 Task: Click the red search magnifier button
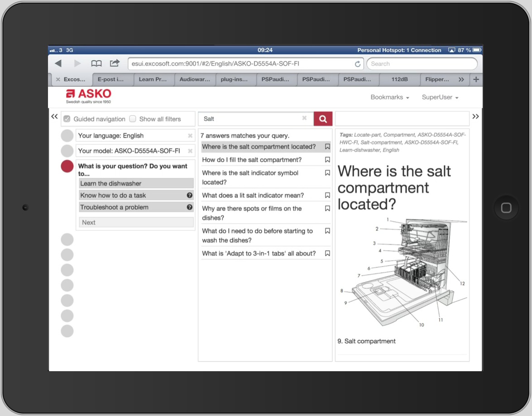[323, 119]
